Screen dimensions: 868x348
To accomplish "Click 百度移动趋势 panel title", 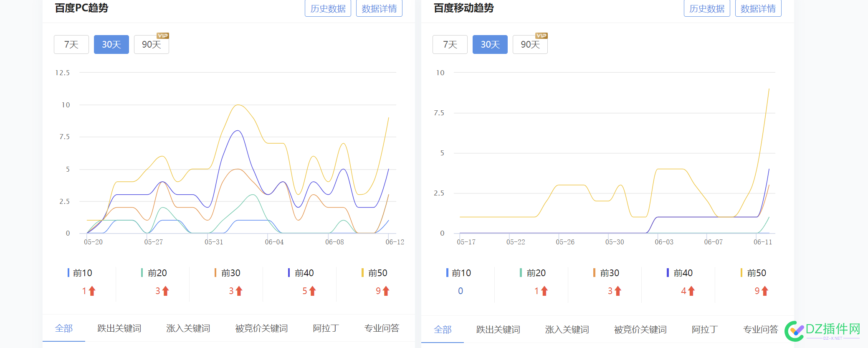I will 464,8.
